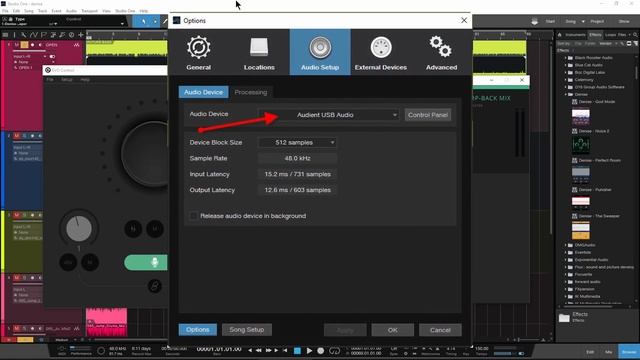The height and width of the screenshot is (360, 640).
Task: Click the browser home icon
Action: pos(560,35)
